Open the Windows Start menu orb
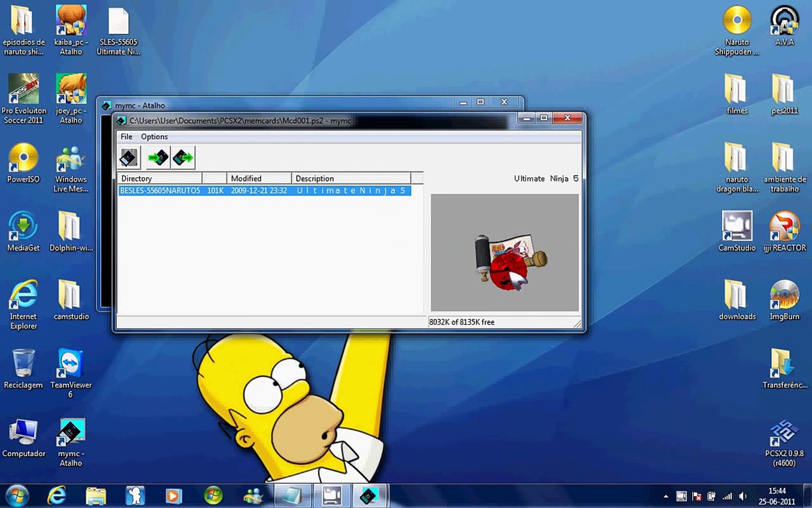 (x=17, y=496)
